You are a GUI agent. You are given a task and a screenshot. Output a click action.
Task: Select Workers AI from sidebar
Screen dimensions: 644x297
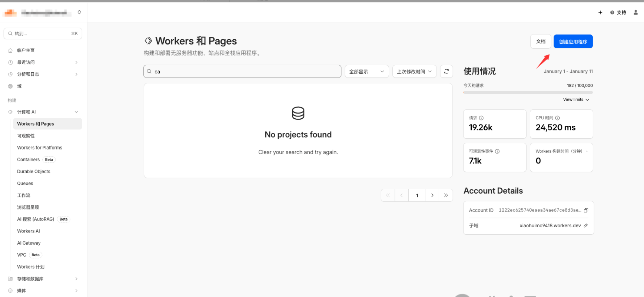(x=29, y=231)
